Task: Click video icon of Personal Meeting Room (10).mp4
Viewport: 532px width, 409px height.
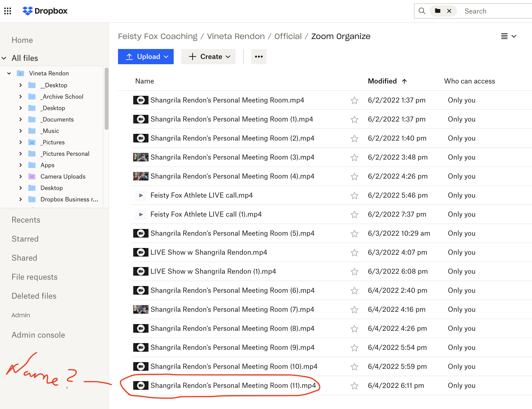Action: 141,366
